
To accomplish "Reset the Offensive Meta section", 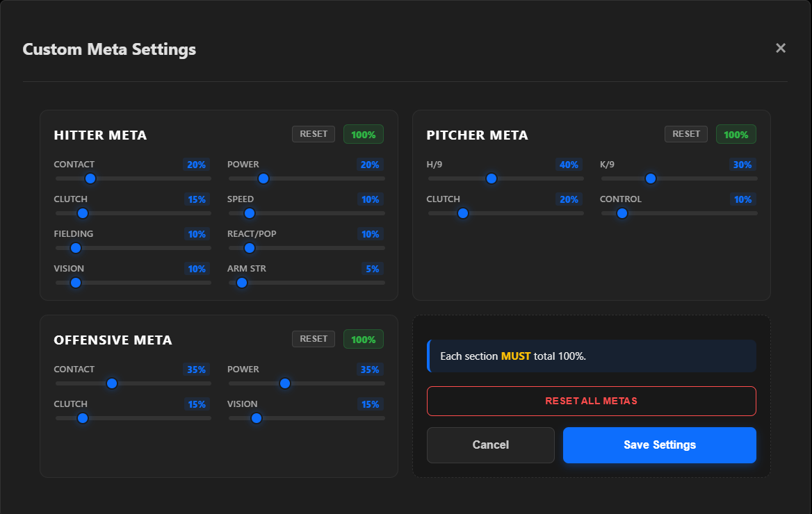I will coord(314,339).
